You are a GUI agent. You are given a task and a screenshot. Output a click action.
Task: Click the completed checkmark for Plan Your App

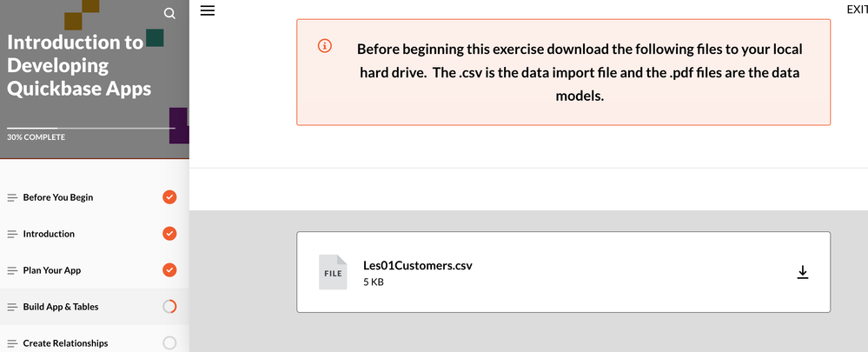169,270
